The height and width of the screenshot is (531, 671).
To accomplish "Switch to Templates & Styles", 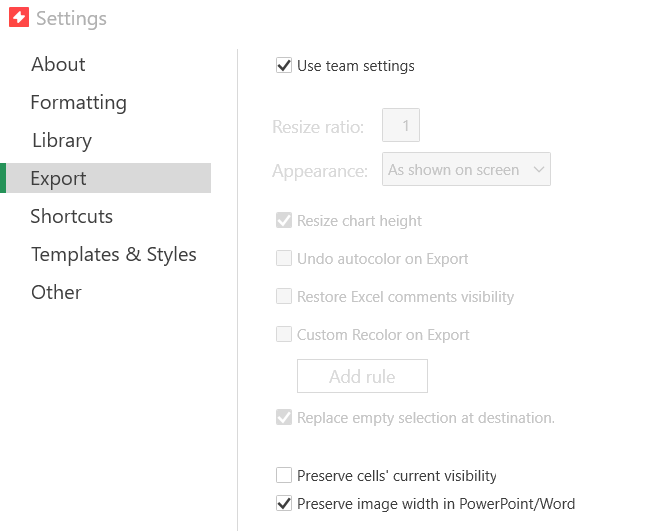I will coord(114,255).
